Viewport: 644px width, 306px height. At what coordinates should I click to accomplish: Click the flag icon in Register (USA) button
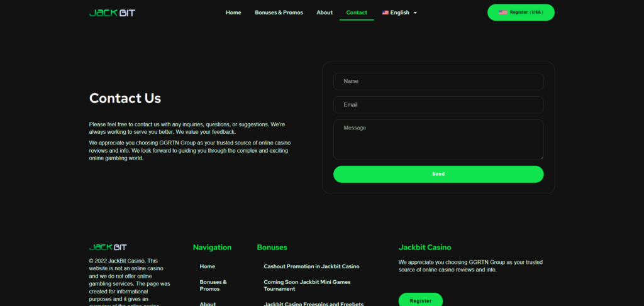[502, 13]
